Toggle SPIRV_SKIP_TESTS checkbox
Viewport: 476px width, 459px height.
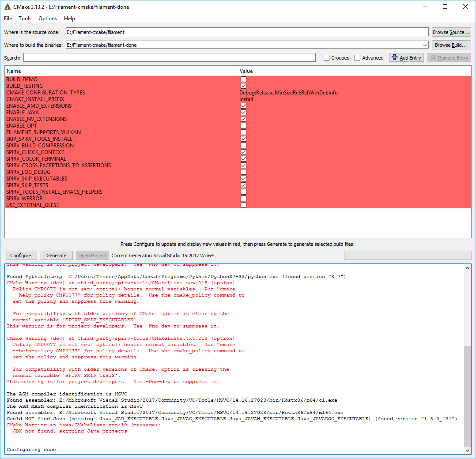pos(243,185)
